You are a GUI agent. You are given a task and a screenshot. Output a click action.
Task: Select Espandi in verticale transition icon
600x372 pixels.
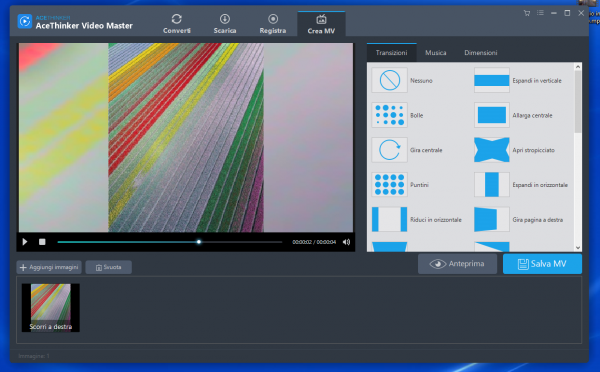click(x=492, y=80)
